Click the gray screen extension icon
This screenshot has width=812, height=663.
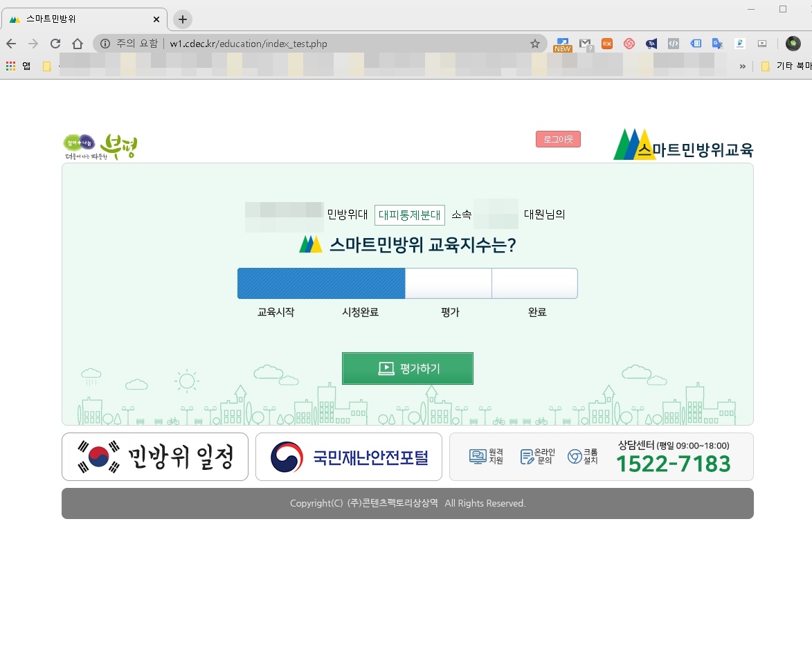click(762, 44)
